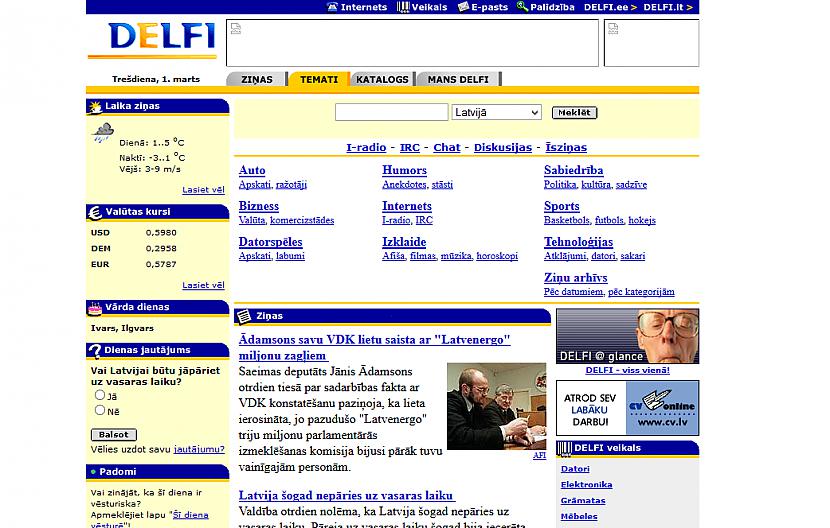Switch to the KATALOGS tab
The height and width of the screenshot is (528, 830).
[x=382, y=79]
